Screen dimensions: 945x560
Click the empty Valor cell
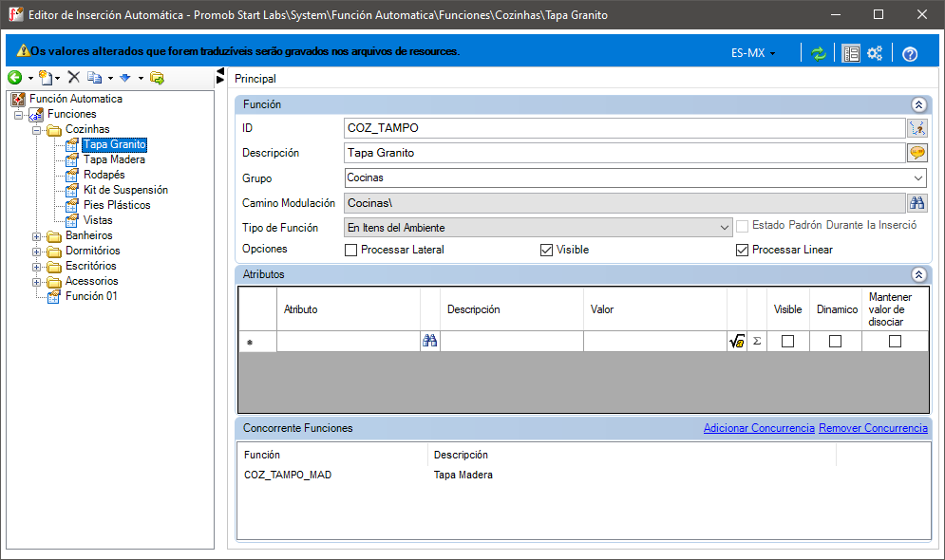click(x=655, y=342)
